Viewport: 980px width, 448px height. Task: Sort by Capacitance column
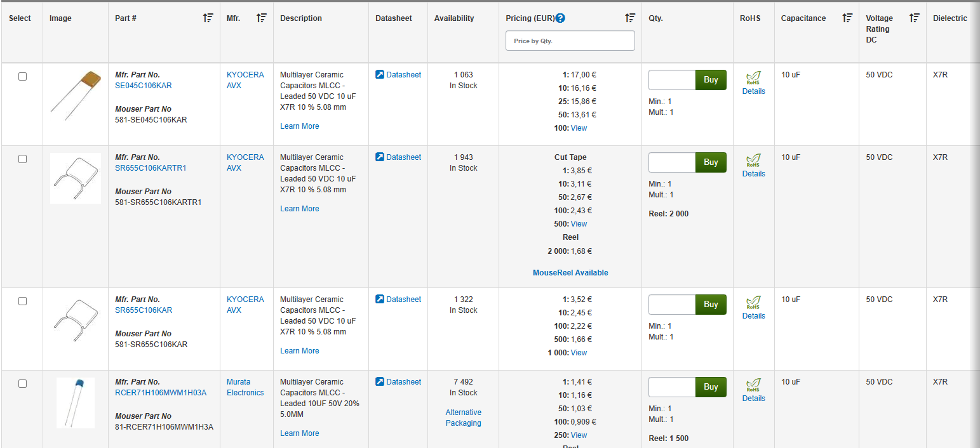[847, 18]
